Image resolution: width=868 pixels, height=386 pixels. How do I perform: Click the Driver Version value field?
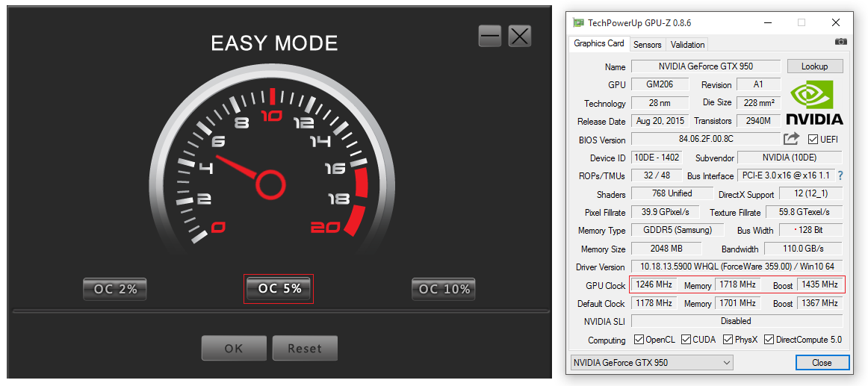(x=737, y=267)
